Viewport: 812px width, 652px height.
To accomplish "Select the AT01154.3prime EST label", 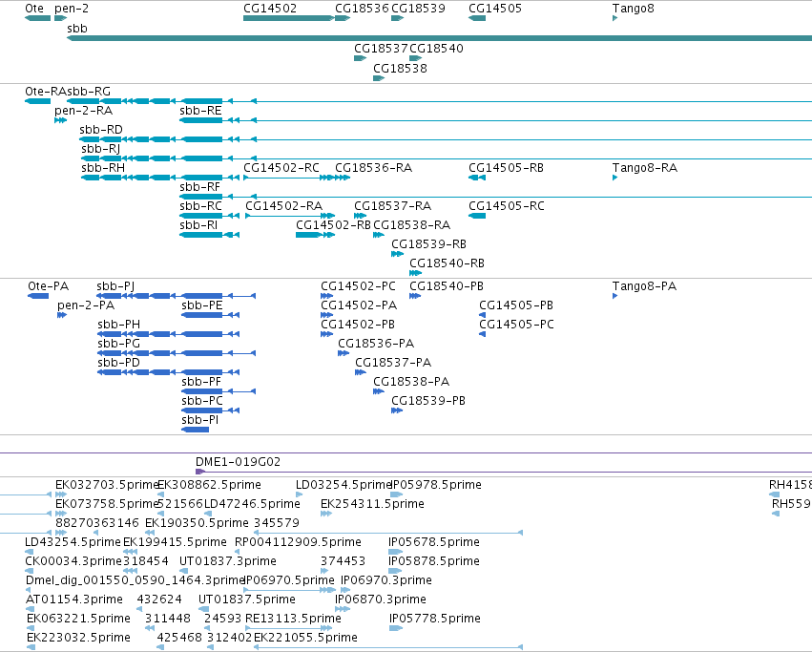I will coord(74,599).
